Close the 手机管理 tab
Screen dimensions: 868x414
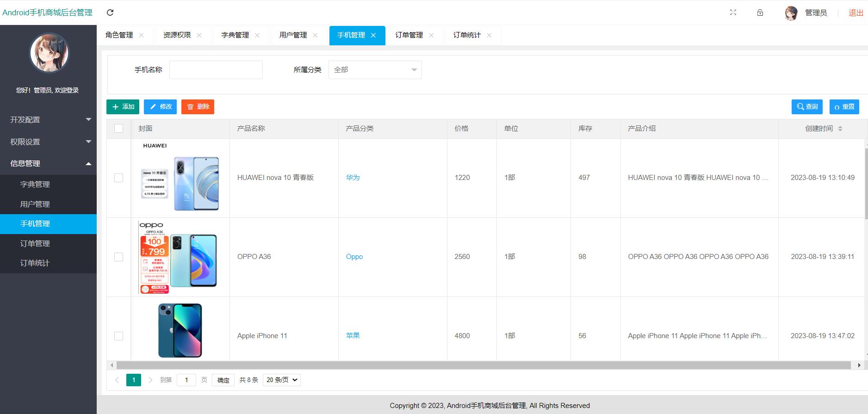click(x=373, y=35)
